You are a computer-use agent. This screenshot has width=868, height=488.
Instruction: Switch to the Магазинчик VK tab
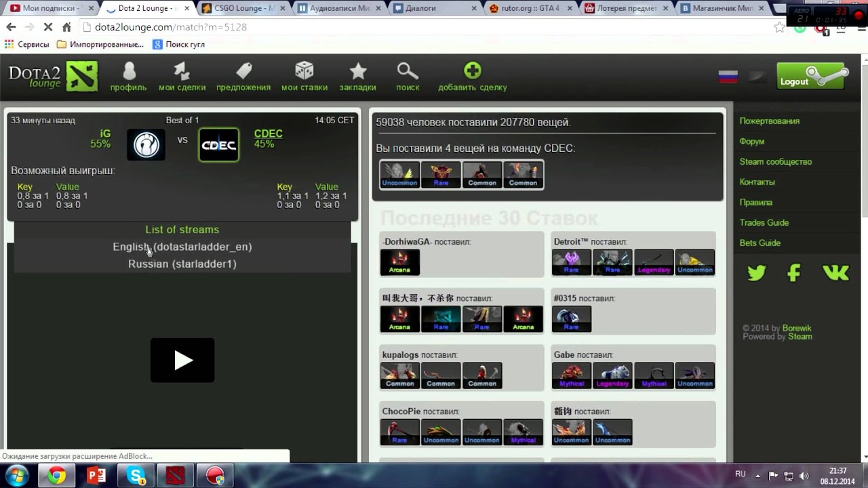pyautogui.click(x=722, y=9)
